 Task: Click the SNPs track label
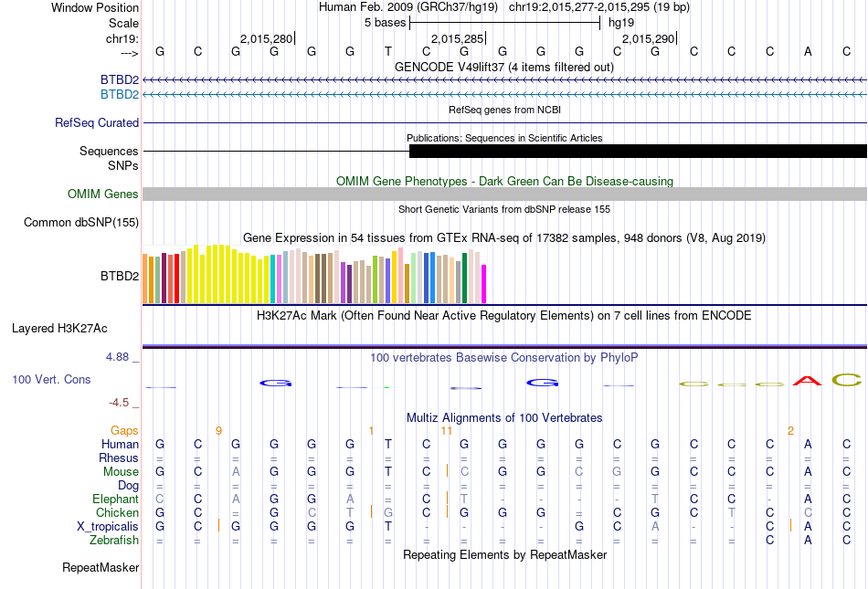(123, 165)
